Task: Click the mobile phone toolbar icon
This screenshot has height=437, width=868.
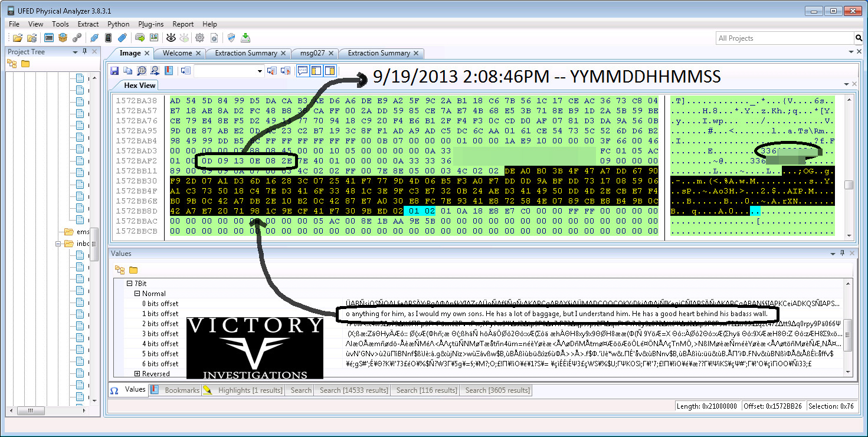Action: point(108,38)
